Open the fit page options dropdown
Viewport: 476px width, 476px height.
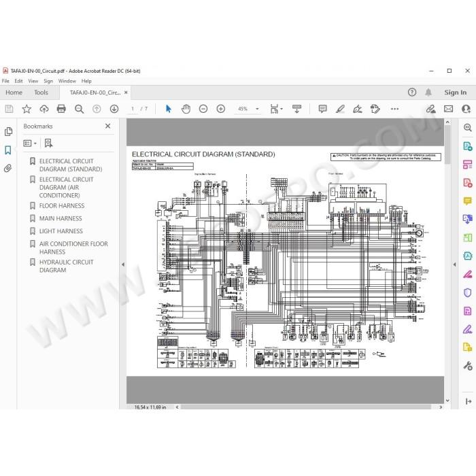[x=276, y=109]
